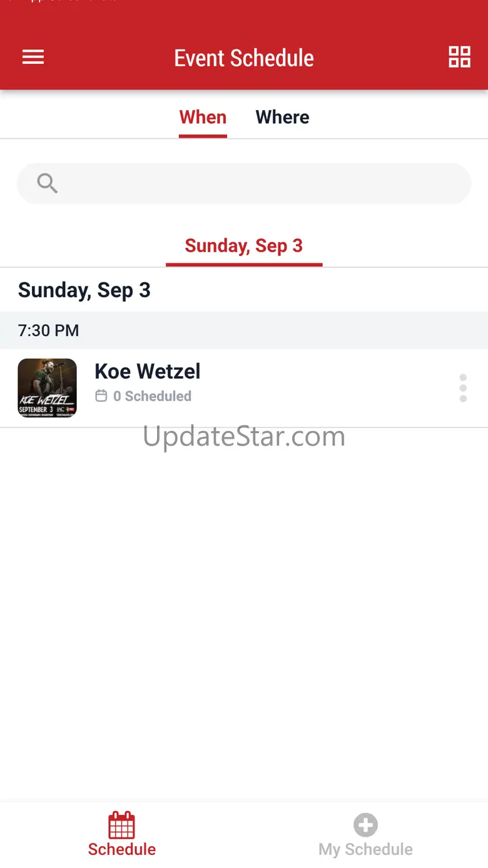This screenshot has height=868, width=488.
Task: Click the Event Schedule header title
Action: [x=244, y=58]
